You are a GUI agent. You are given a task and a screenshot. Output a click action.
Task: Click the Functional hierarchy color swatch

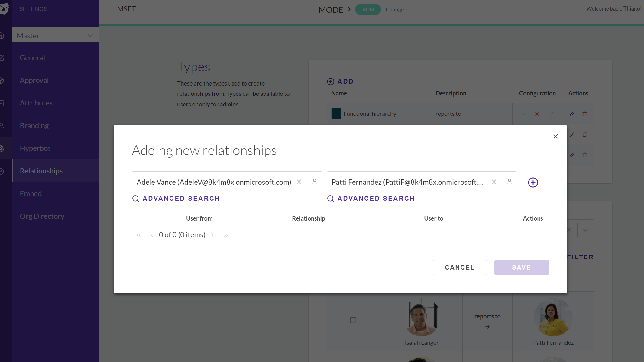coord(336,114)
